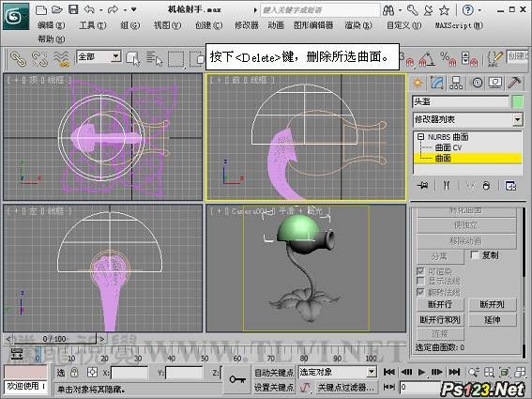Toggle absolute transform type-in mode icon
The height and width of the screenshot is (399, 532).
(x=92, y=373)
